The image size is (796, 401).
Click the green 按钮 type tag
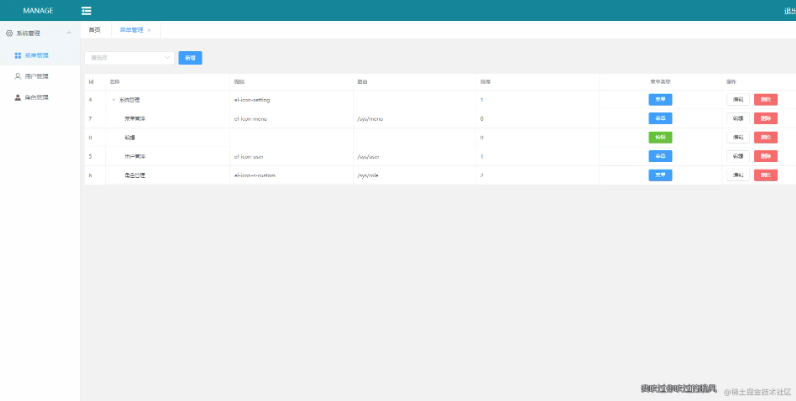(660, 137)
